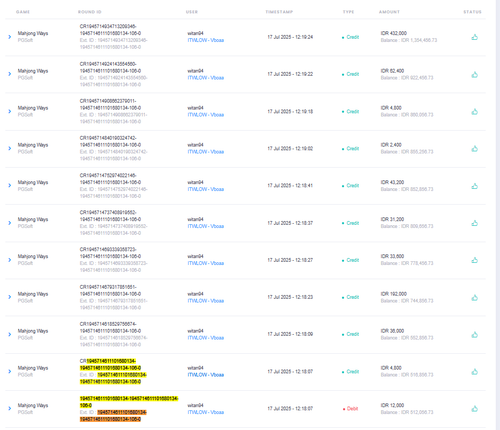Expand the row with amount IDR 33,600

pyautogui.click(x=10, y=260)
